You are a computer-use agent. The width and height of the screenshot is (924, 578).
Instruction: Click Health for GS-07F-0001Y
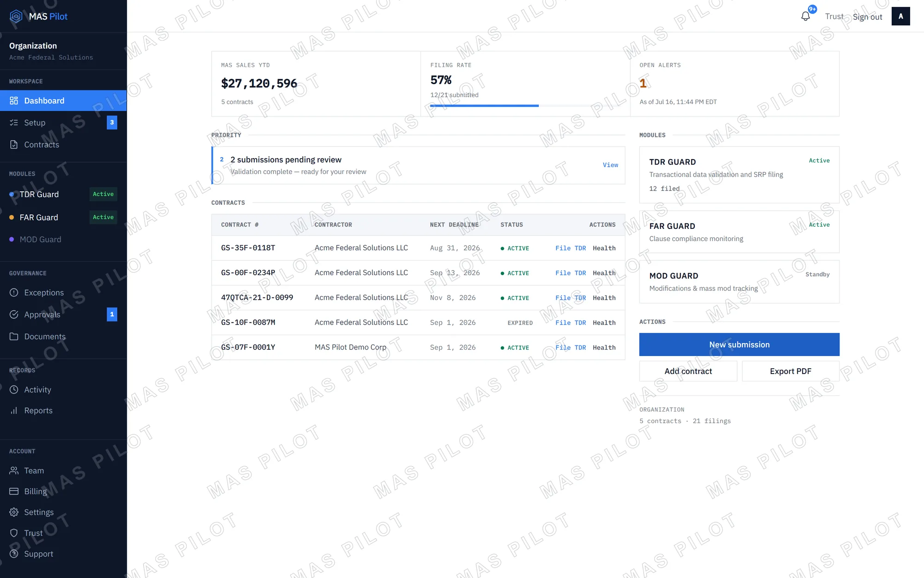click(x=604, y=348)
